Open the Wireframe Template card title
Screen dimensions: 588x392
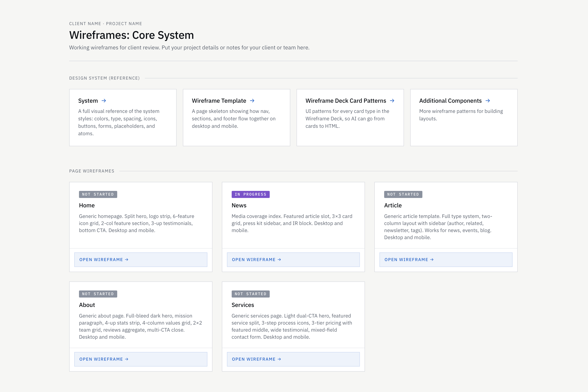coord(219,101)
